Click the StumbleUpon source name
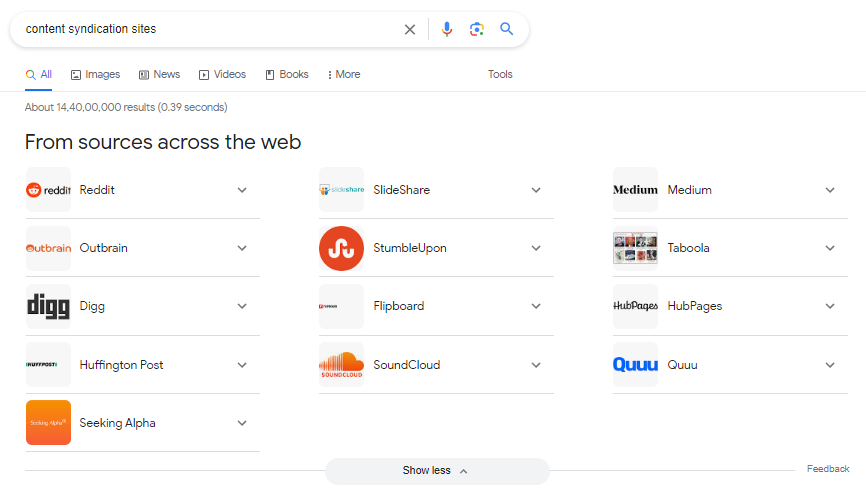This screenshot has height=494, width=866. coord(410,248)
